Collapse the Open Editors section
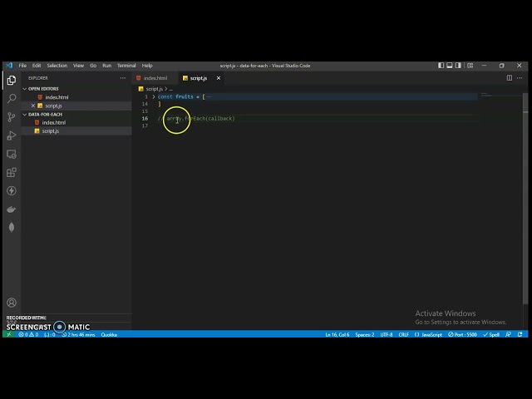The image size is (532, 399). click(x=24, y=89)
